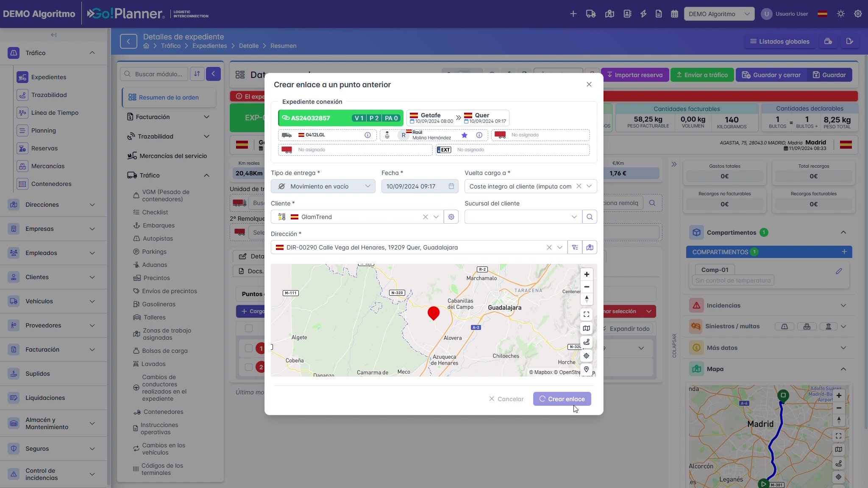
Task: Open Expedientes in sidebar
Action: pos(49,77)
